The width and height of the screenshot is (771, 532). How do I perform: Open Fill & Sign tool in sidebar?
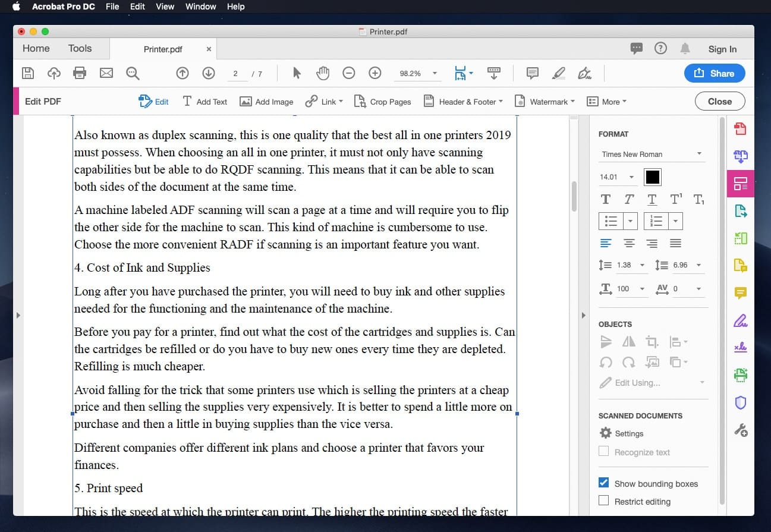point(740,320)
